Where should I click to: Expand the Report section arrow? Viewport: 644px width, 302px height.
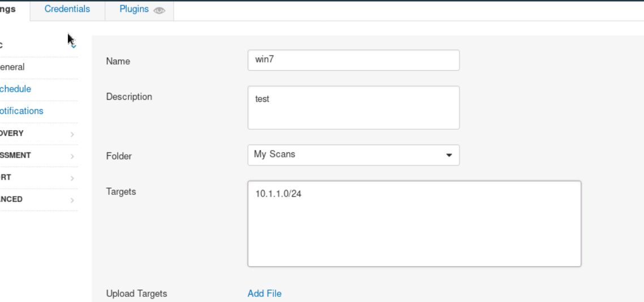click(x=72, y=178)
